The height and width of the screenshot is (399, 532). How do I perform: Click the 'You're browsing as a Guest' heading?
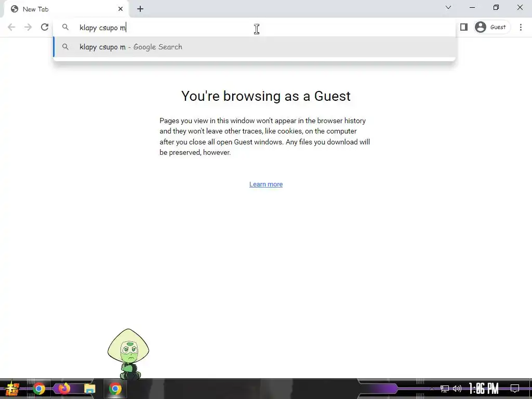click(x=265, y=96)
